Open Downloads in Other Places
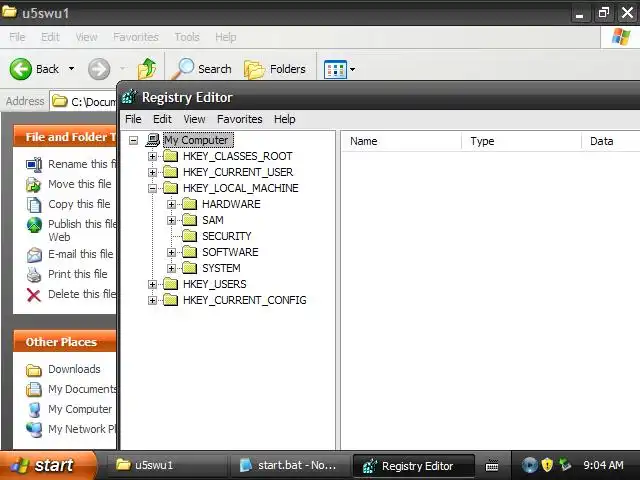Viewport: 640px width, 480px height. tap(74, 369)
